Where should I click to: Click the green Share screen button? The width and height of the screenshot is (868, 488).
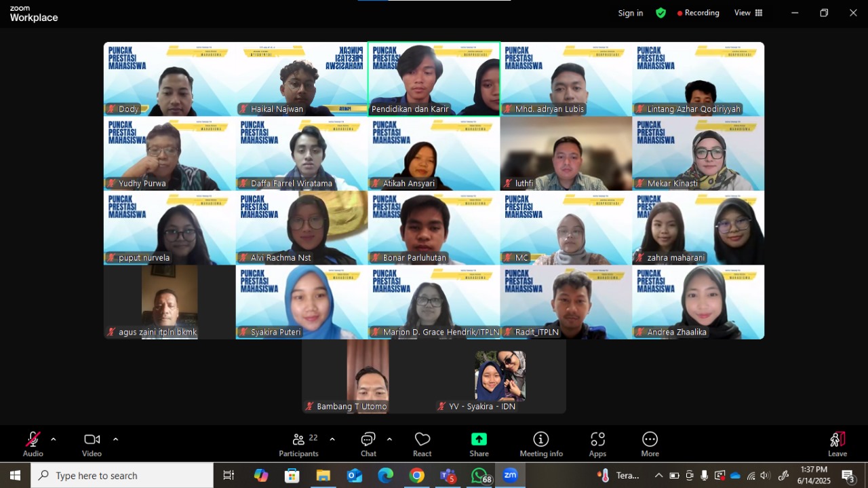point(479,444)
